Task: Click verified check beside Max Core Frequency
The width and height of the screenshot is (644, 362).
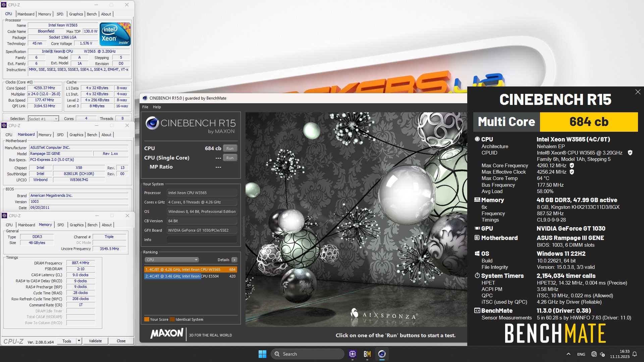Action: (x=572, y=165)
